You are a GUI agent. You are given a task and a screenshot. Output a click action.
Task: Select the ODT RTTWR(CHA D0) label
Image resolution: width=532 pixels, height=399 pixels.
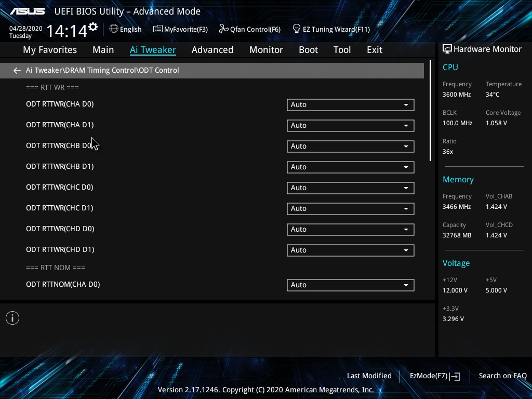(60, 104)
